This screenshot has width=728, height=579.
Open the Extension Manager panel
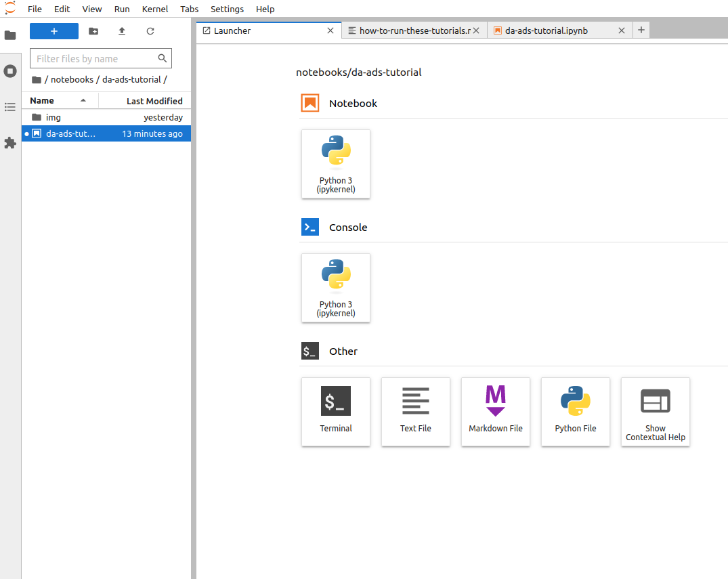10,143
